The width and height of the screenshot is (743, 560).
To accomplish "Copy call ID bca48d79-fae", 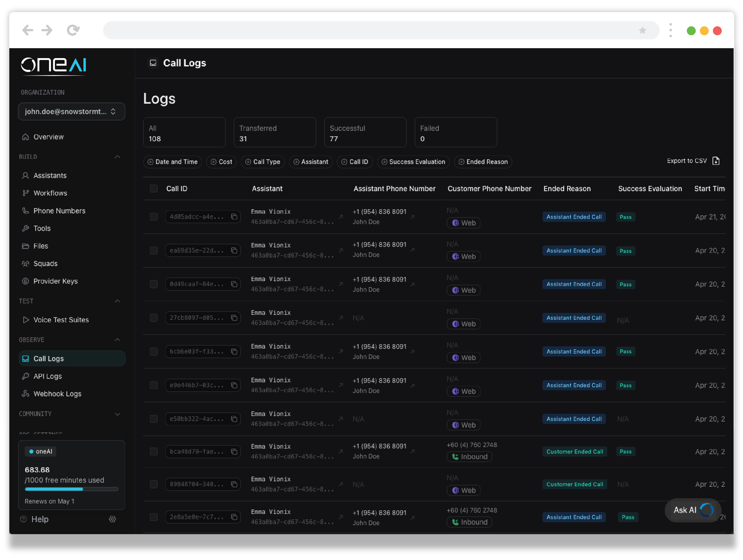I will (234, 451).
